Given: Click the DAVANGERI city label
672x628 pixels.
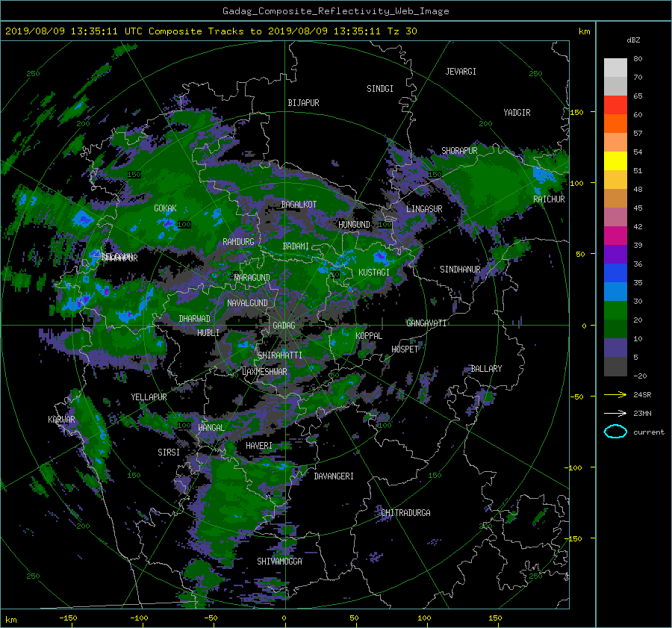Looking at the screenshot, I should tap(334, 476).
